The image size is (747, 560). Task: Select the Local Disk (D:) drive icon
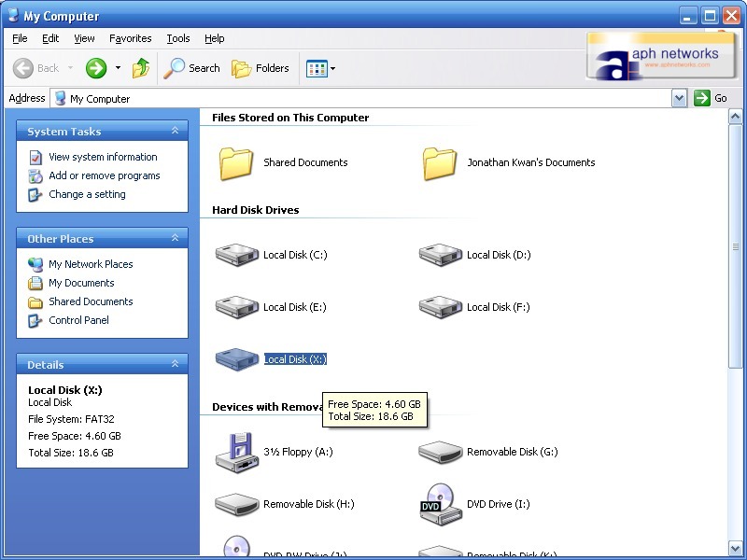pyautogui.click(x=441, y=255)
